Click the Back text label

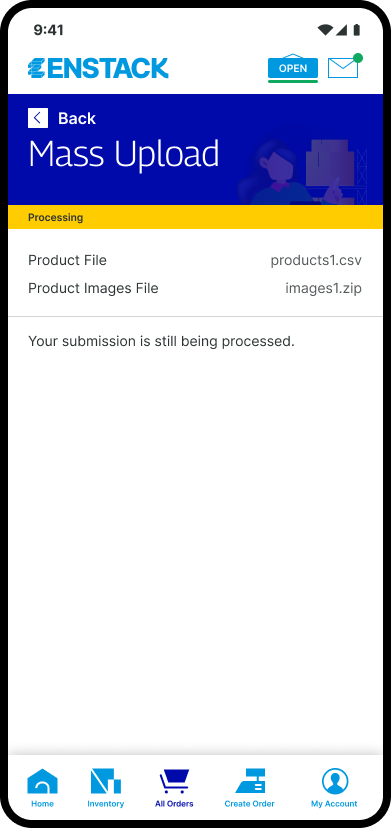[77, 118]
